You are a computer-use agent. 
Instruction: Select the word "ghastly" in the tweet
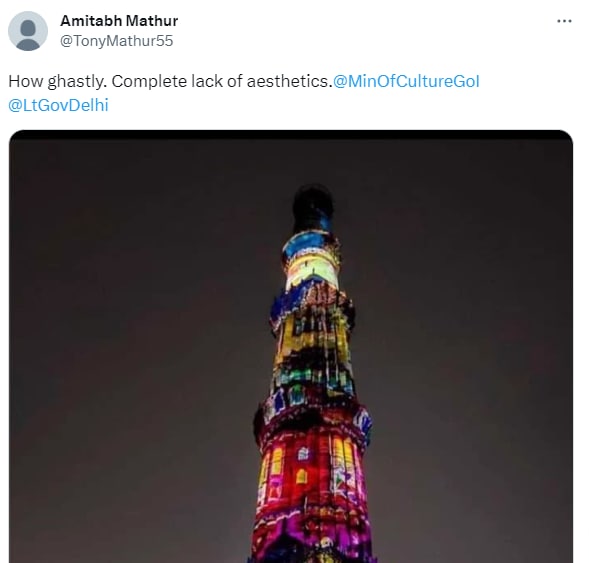[77, 82]
